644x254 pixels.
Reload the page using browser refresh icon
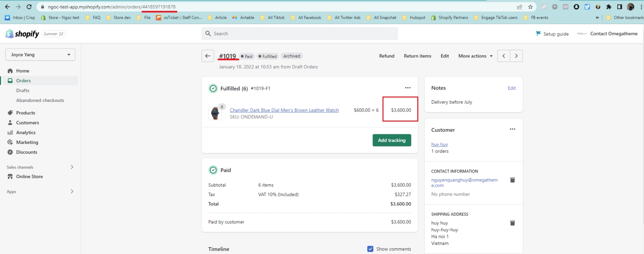(x=29, y=7)
